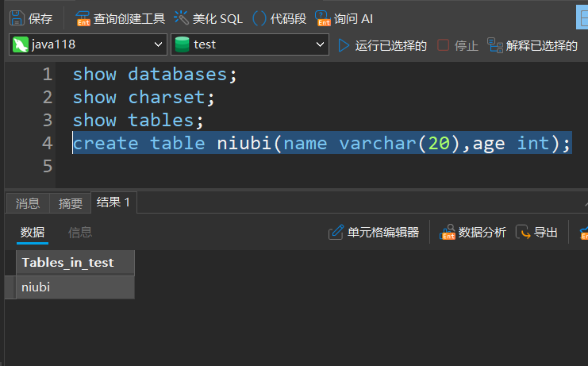
Task: Click line number 5 in gutter
Action: 48,166
